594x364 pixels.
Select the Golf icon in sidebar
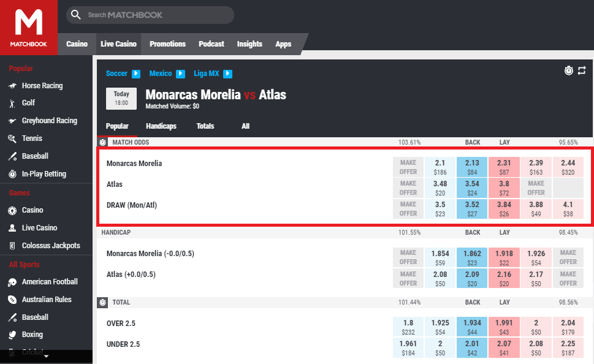click(12, 103)
